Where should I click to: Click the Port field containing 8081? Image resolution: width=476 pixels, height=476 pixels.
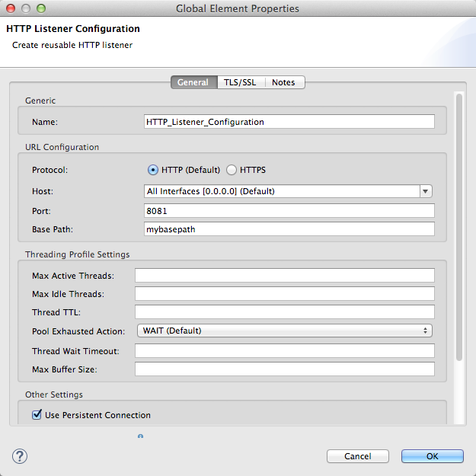coord(289,210)
